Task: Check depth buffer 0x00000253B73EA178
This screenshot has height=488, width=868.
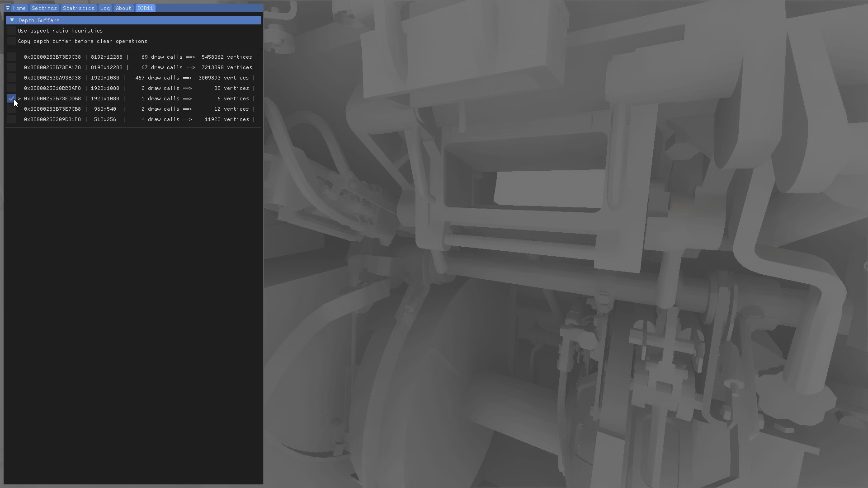Action: point(11,67)
